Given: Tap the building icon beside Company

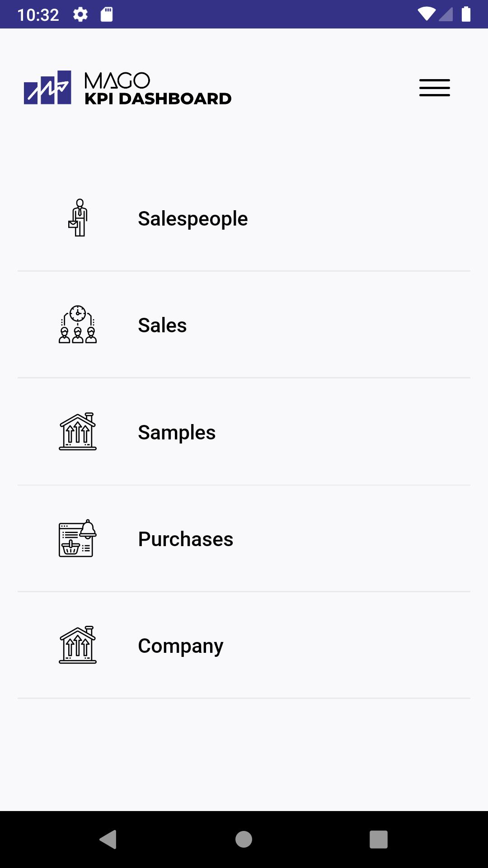Looking at the screenshot, I should pyautogui.click(x=78, y=645).
